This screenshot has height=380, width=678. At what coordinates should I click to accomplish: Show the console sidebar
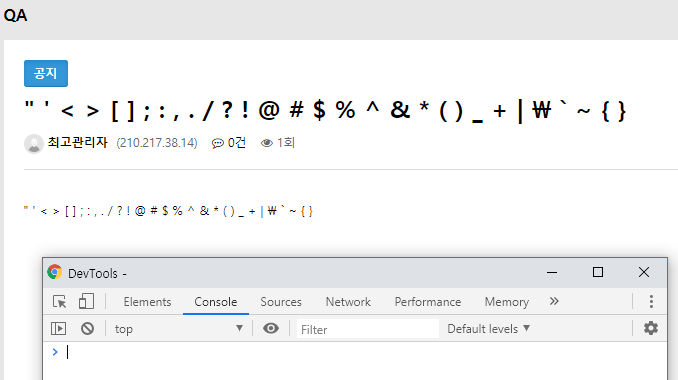pos(58,329)
